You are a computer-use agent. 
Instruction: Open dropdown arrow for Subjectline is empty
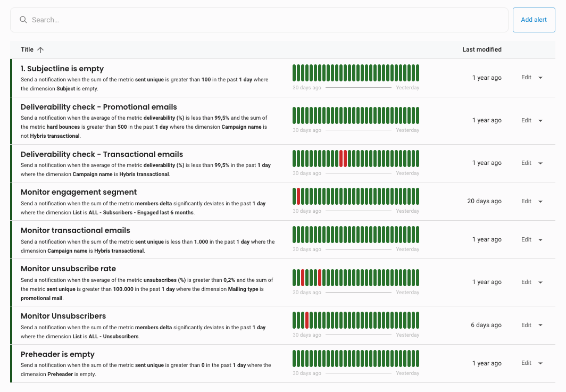(x=540, y=78)
